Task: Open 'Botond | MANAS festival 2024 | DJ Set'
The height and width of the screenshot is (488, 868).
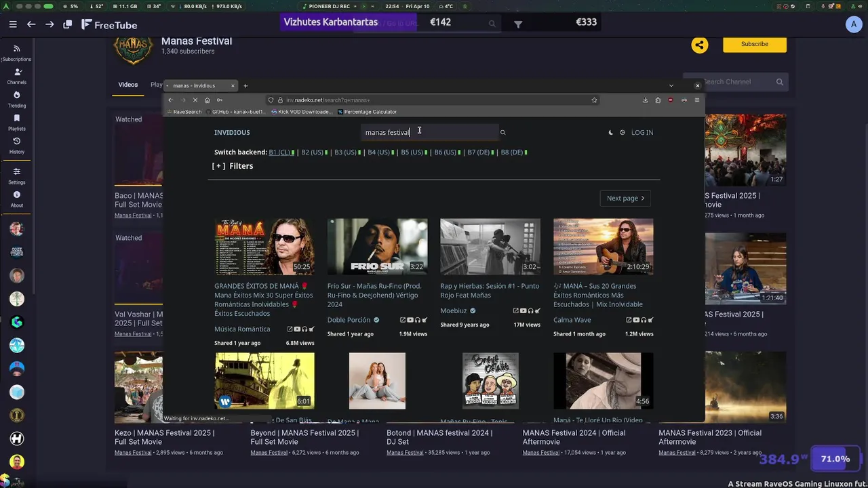Action: click(439, 437)
